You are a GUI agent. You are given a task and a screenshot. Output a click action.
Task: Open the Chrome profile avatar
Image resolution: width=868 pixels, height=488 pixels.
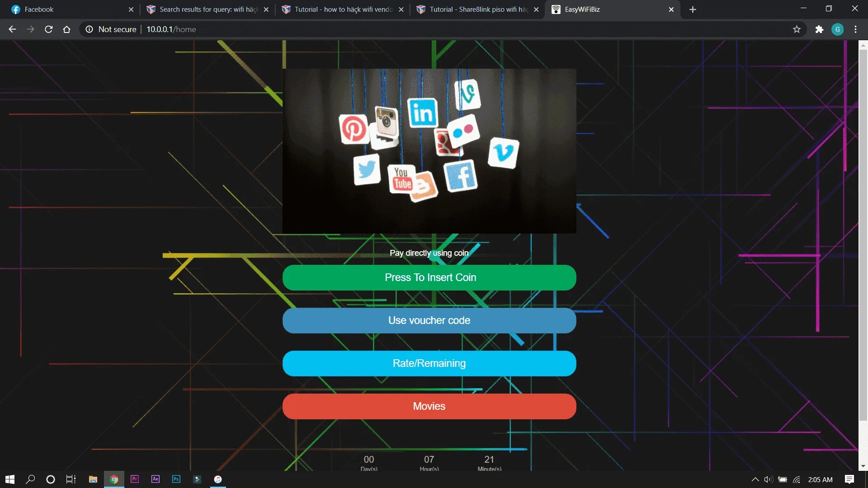pos(837,29)
